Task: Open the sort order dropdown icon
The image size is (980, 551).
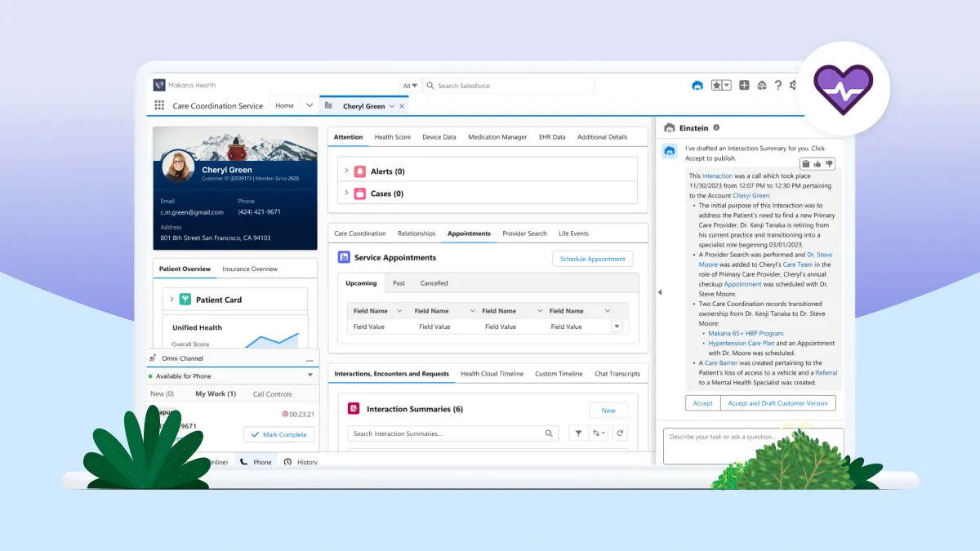Action: (x=599, y=433)
